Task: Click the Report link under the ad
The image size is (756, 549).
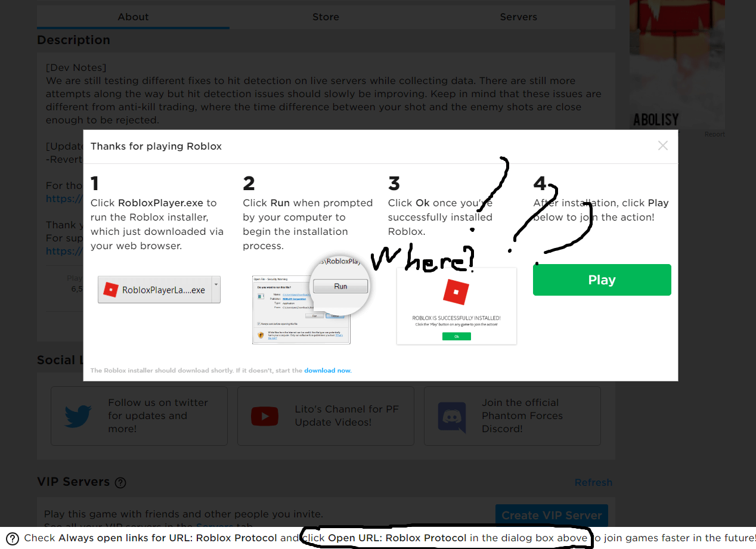Action: (714, 134)
